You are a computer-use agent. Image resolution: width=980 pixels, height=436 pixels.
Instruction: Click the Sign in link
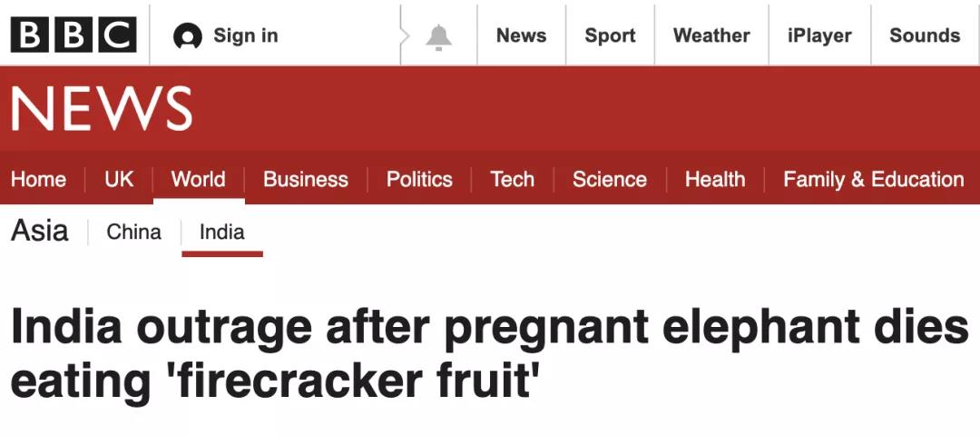(x=246, y=35)
